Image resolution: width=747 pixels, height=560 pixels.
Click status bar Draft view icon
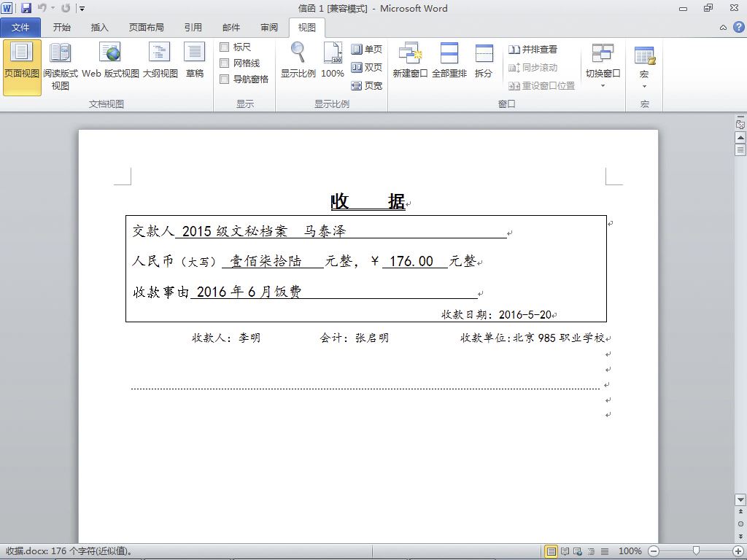pos(605,551)
